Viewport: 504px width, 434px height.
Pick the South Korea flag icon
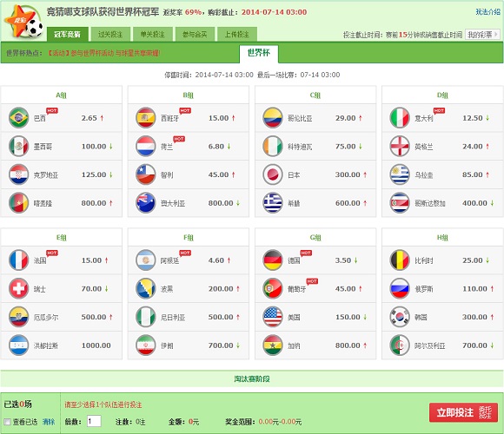(x=400, y=317)
